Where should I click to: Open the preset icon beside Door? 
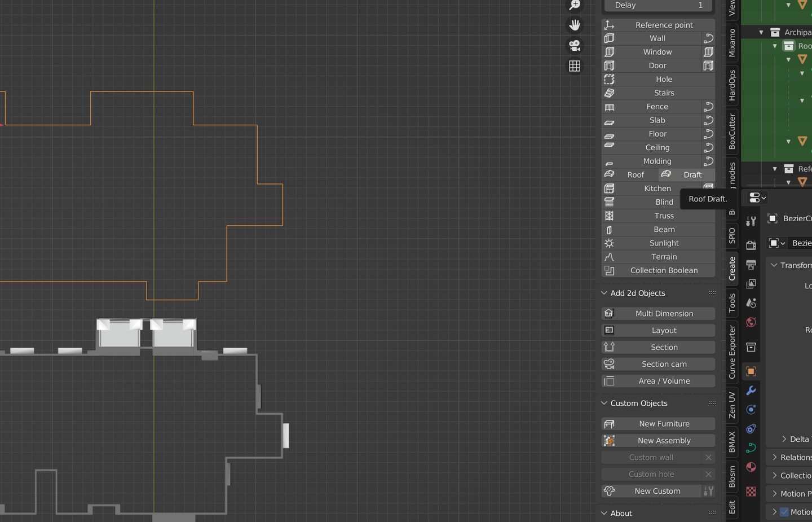tap(709, 65)
